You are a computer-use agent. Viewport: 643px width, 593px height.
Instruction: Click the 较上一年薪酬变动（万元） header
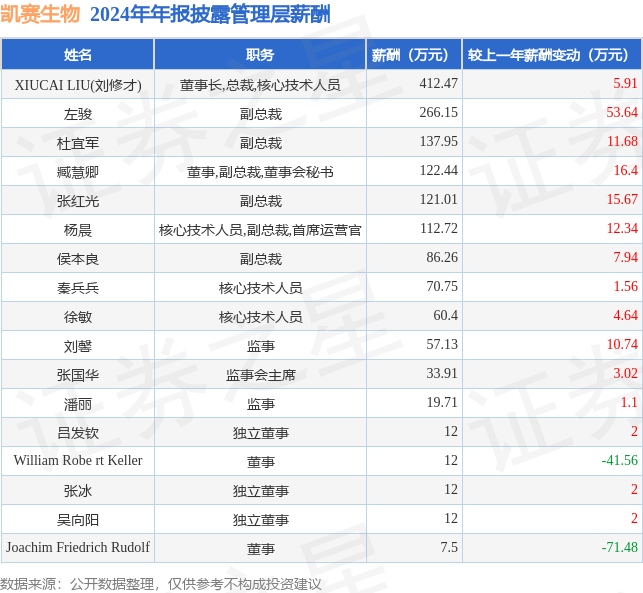[552, 55]
